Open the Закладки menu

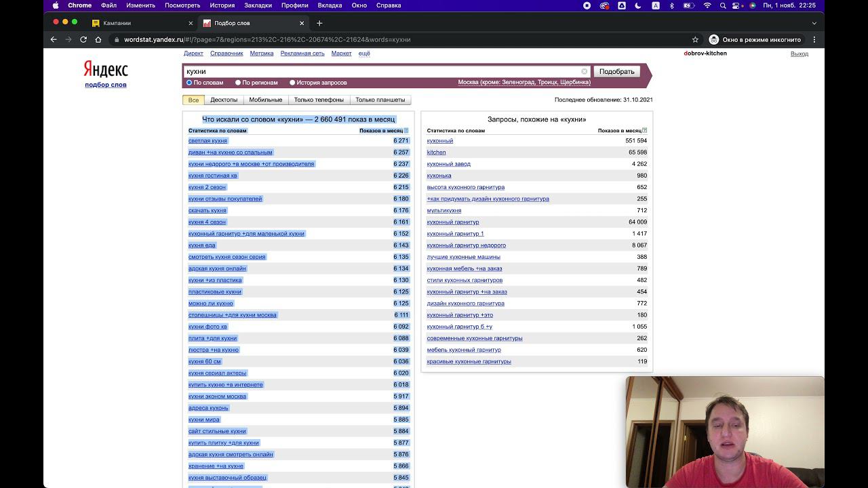coord(258,5)
